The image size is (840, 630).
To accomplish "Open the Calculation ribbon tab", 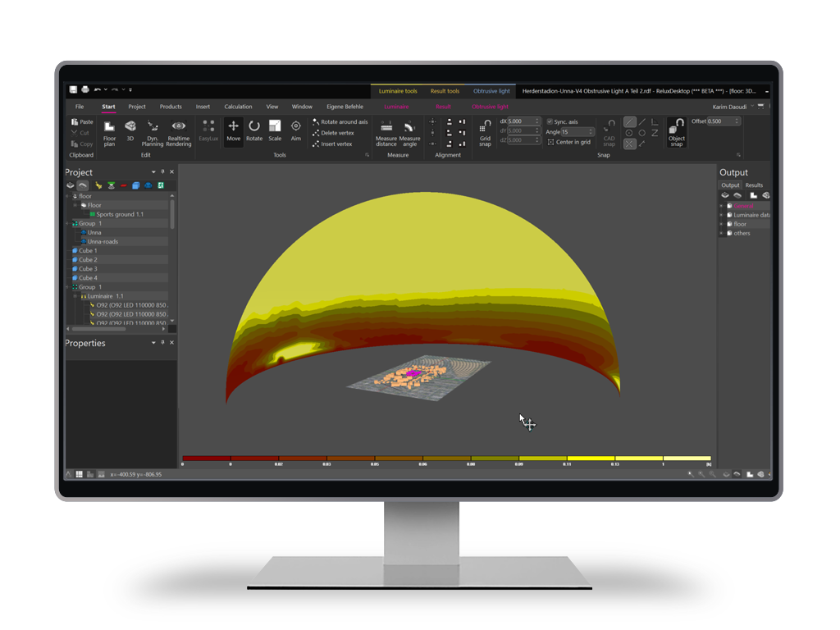I will pyautogui.click(x=238, y=107).
